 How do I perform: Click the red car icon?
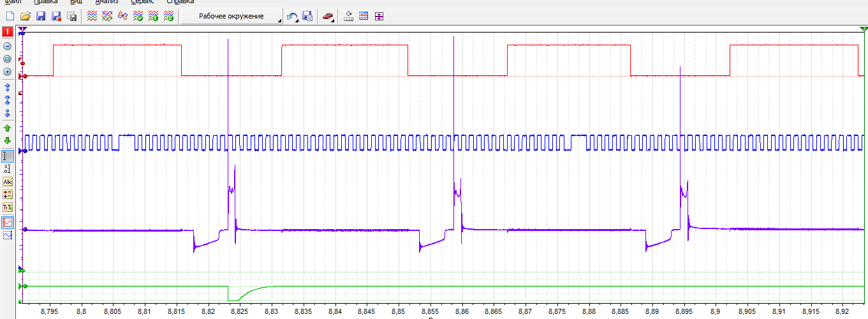click(x=327, y=17)
